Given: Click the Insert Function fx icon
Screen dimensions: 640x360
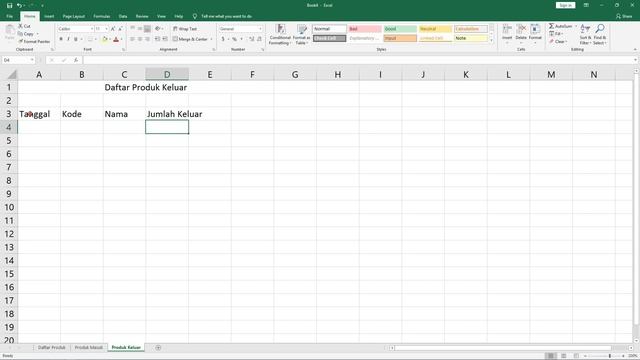Looking at the screenshot, I should pos(76,60).
